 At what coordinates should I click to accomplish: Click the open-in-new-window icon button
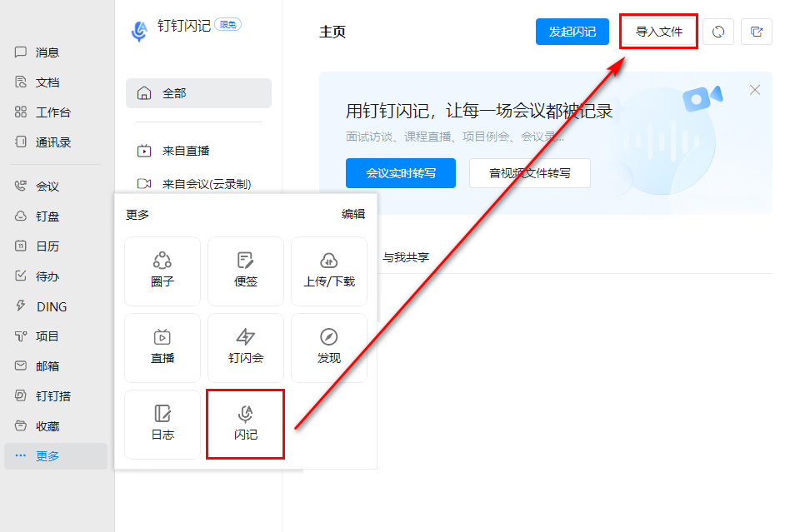click(757, 32)
